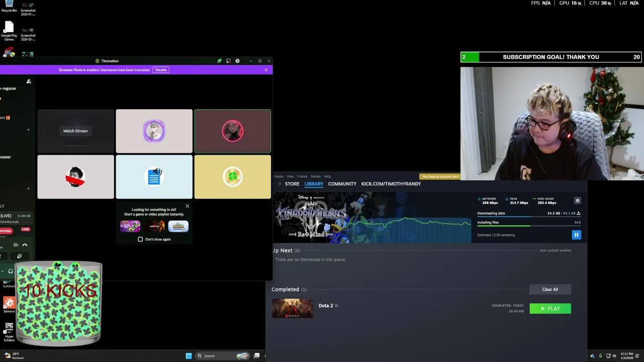Open Discord help question-mark icon
This screenshot has height=362, width=644.
coord(237,61)
